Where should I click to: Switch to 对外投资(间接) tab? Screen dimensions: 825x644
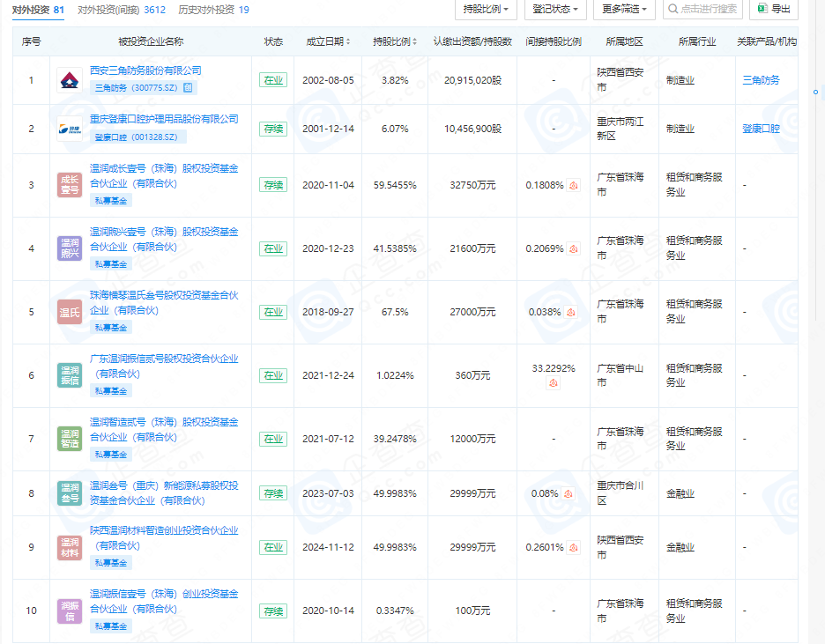(x=110, y=10)
